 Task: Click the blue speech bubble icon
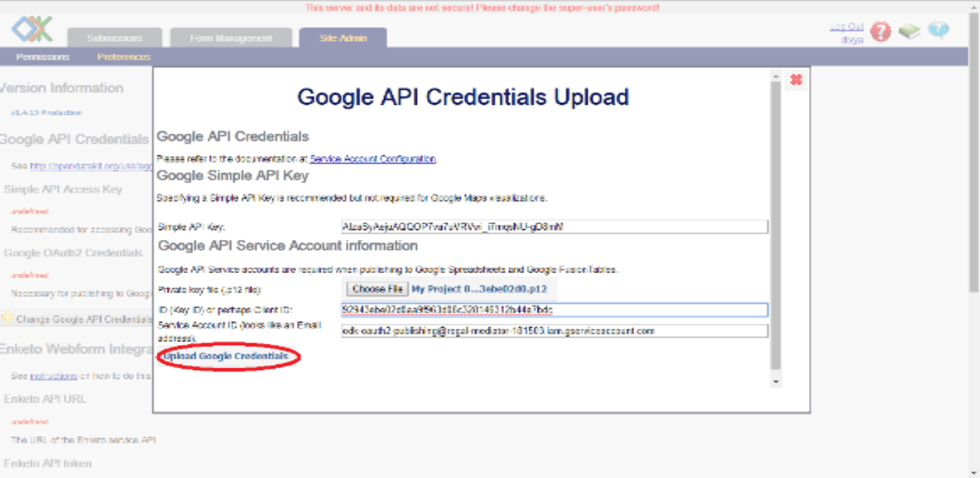pos(938,30)
